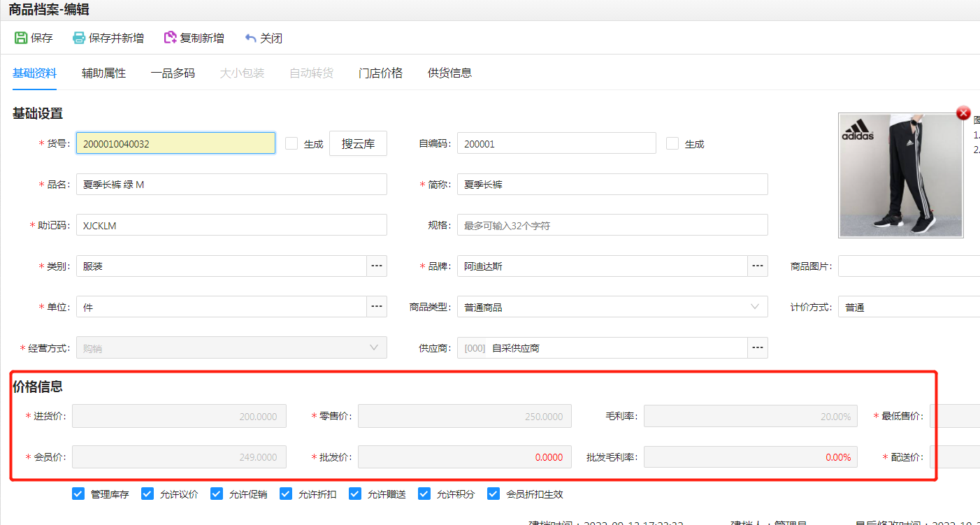Open the 单位 unit picker ellipsis
This screenshot has height=525, width=980.
(376, 306)
